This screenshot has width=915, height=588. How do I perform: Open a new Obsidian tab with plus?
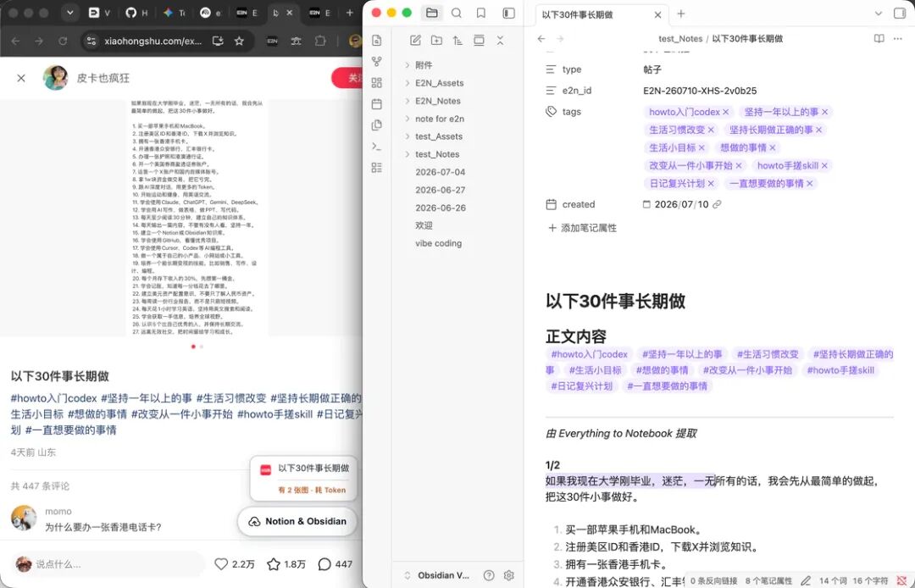pos(681,14)
